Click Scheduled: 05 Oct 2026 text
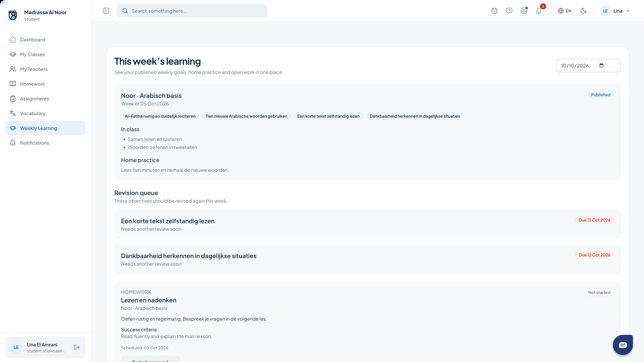644x362 pixels. pos(145,348)
